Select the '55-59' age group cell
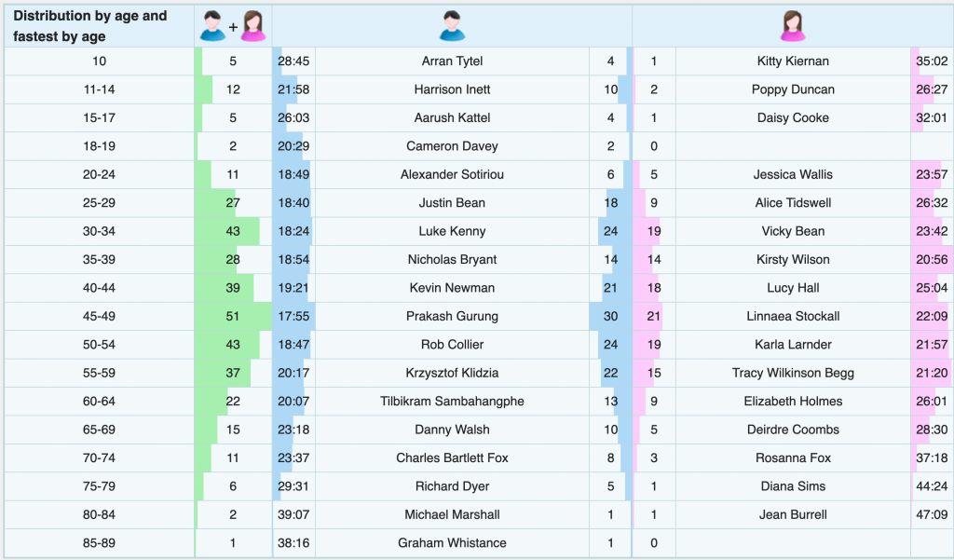 99,373
